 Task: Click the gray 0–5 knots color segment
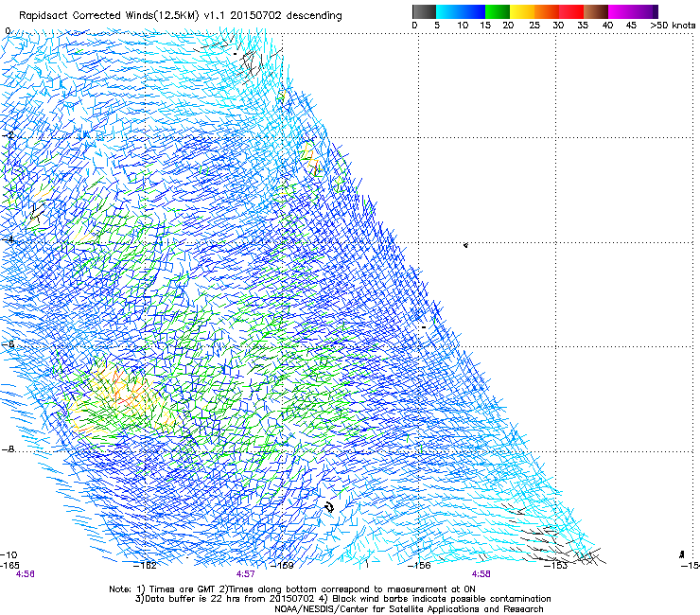[424, 11]
